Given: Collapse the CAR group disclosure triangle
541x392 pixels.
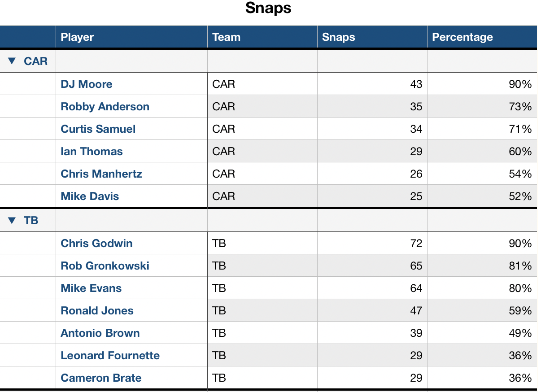Looking at the screenshot, I should click(x=12, y=61).
